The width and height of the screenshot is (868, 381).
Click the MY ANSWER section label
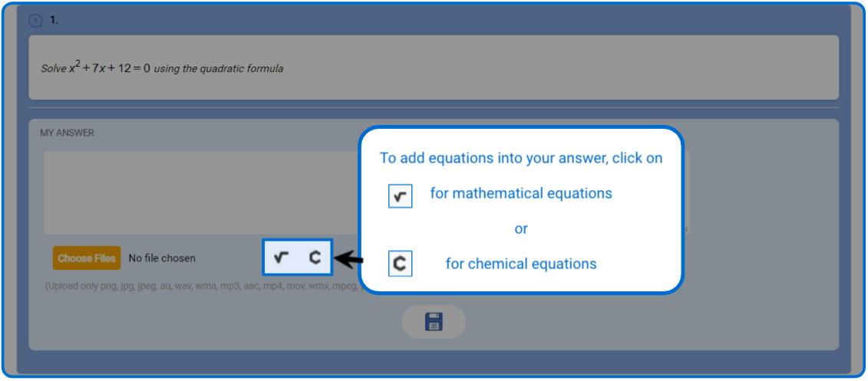pyautogui.click(x=67, y=133)
